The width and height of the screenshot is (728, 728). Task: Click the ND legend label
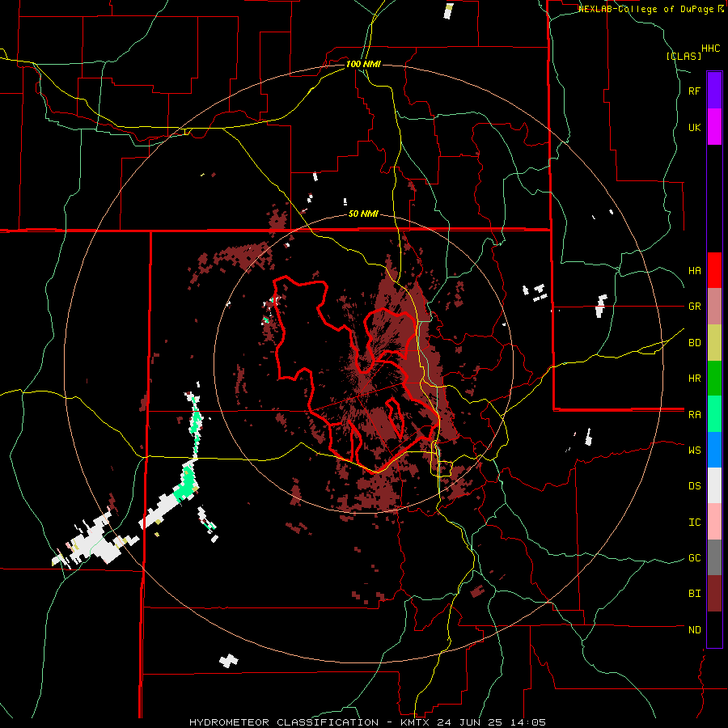click(694, 630)
